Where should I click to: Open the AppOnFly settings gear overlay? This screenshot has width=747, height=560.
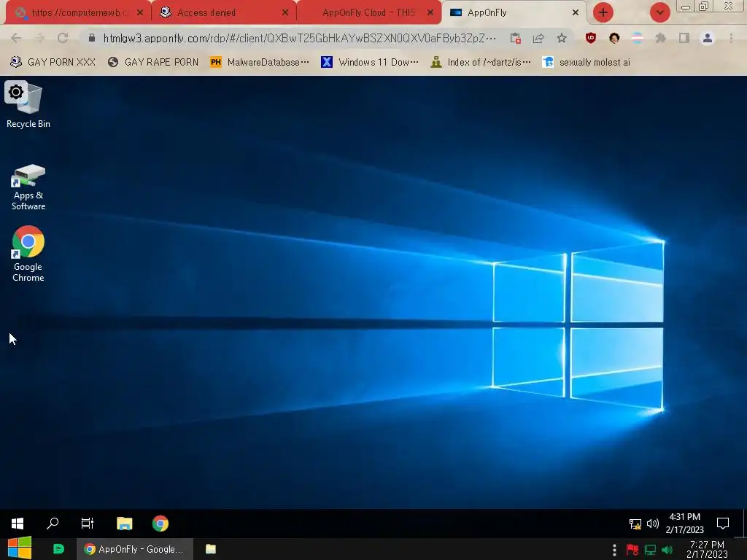(x=16, y=92)
